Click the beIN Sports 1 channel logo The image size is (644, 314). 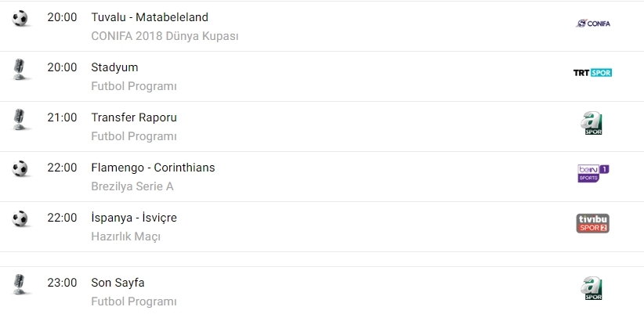pos(592,173)
